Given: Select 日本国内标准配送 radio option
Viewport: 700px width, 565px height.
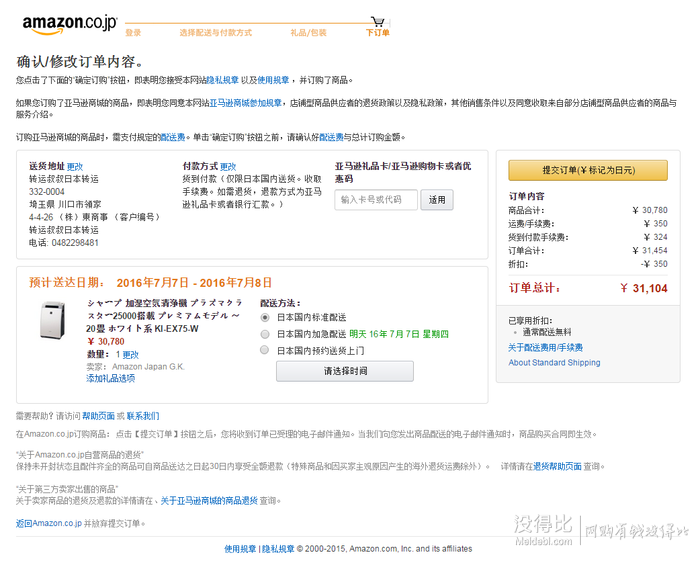Looking at the screenshot, I should coord(265,317).
